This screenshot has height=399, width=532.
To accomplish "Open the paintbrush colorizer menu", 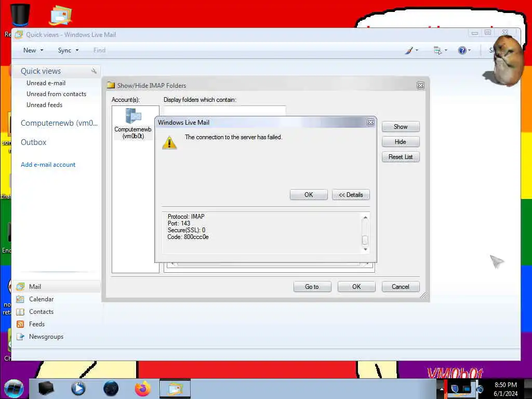I will click(411, 50).
